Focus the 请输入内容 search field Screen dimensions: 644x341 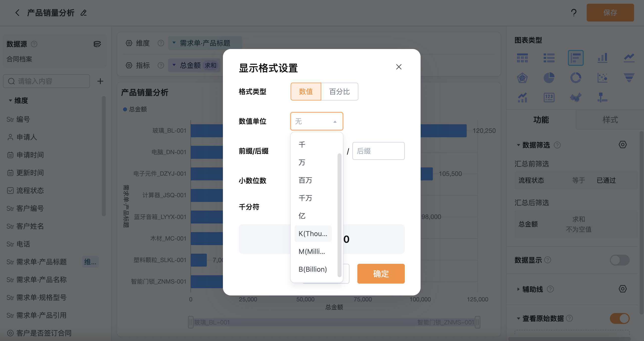point(46,81)
